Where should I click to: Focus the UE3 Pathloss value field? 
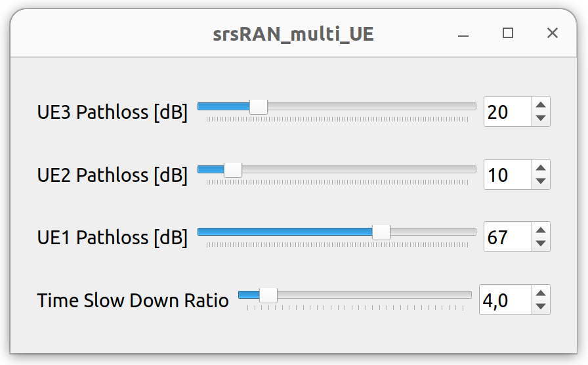click(x=507, y=112)
